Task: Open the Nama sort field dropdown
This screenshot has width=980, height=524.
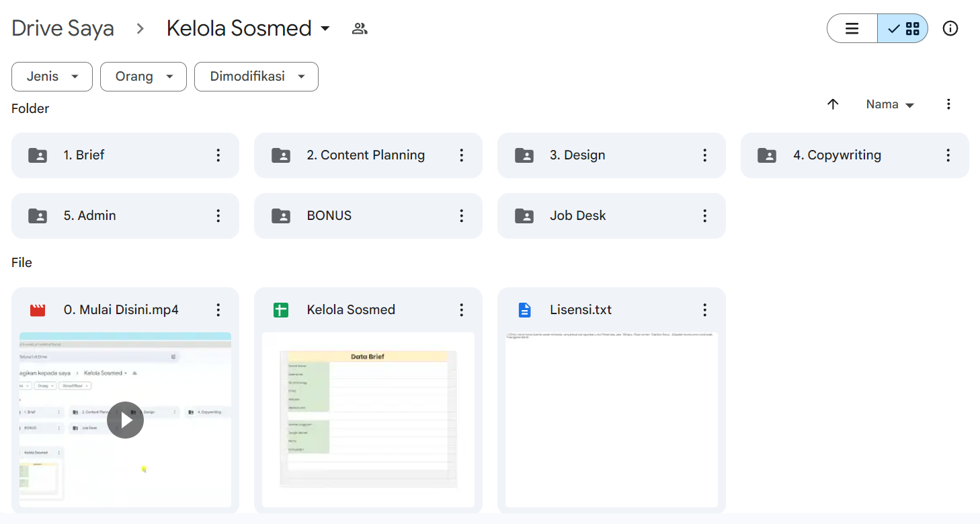Action: click(x=890, y=105)
